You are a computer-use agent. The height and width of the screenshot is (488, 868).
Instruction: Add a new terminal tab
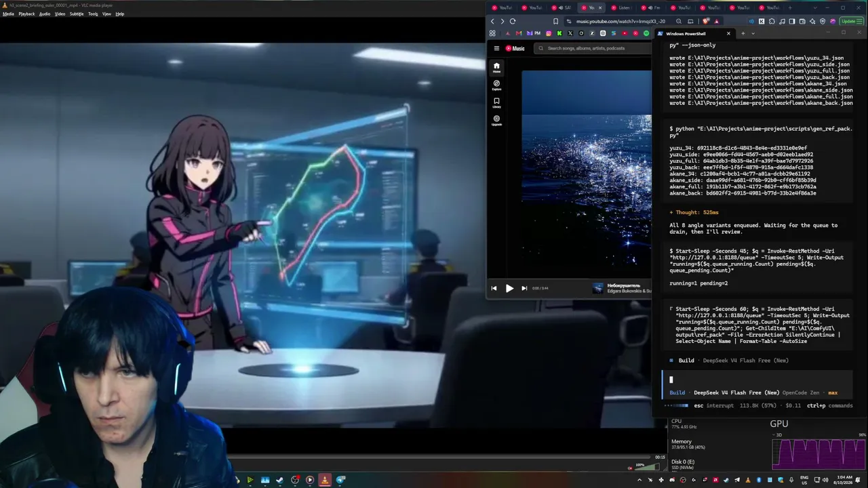(x=743, y=33)
